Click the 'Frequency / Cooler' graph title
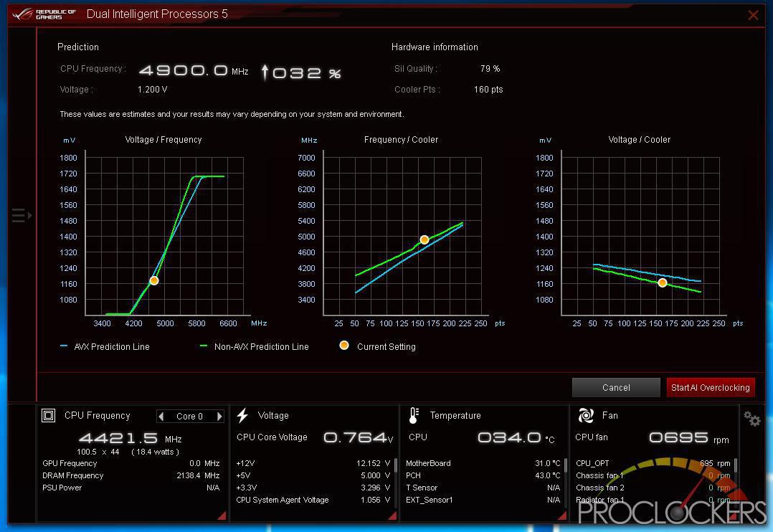This screenshot has height=532, width=773. [x=402, y=140]
